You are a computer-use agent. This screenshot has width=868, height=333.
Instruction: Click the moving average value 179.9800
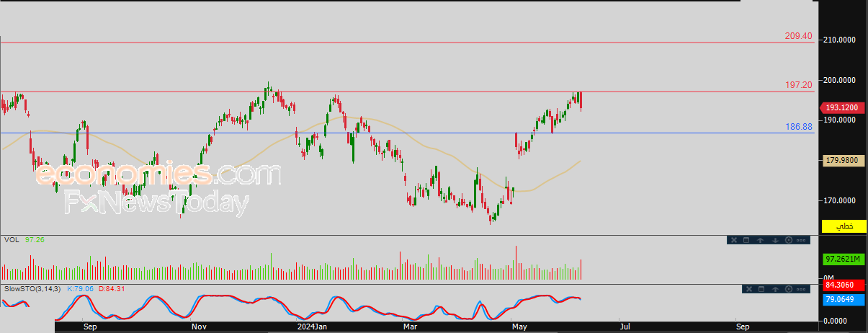tap(844, 161)
